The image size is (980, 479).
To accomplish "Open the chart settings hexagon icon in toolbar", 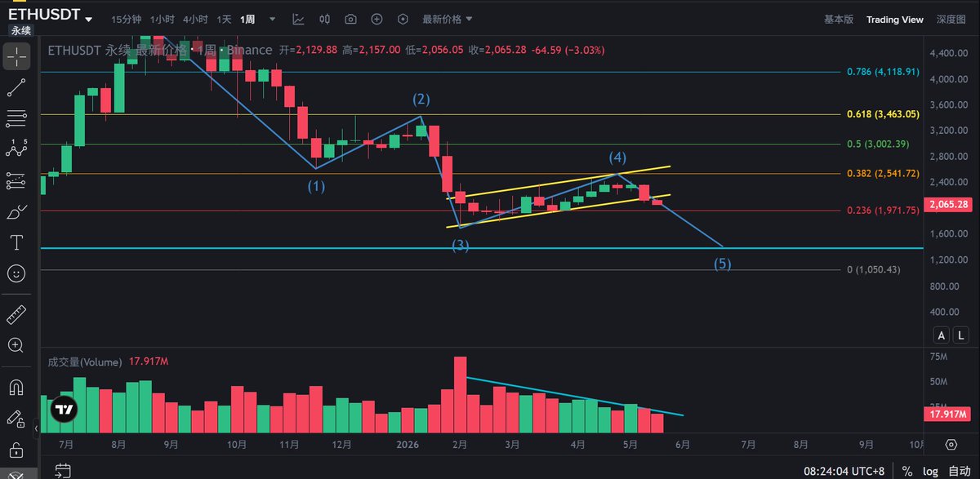I will 403,20.
